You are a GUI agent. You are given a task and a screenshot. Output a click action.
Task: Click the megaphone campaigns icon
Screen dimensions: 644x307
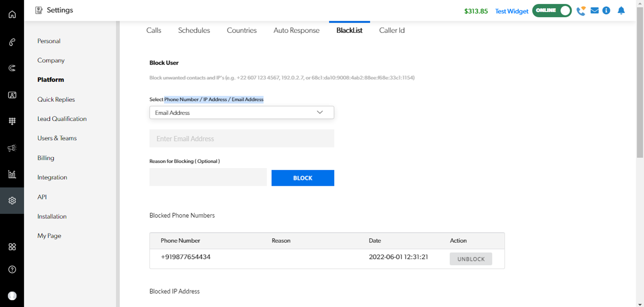point(12,148)
